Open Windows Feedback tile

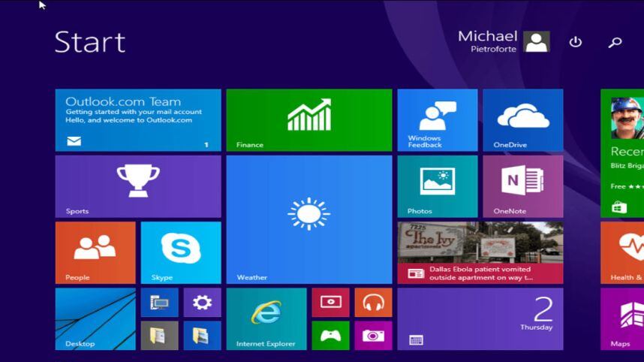pos(437,119)
